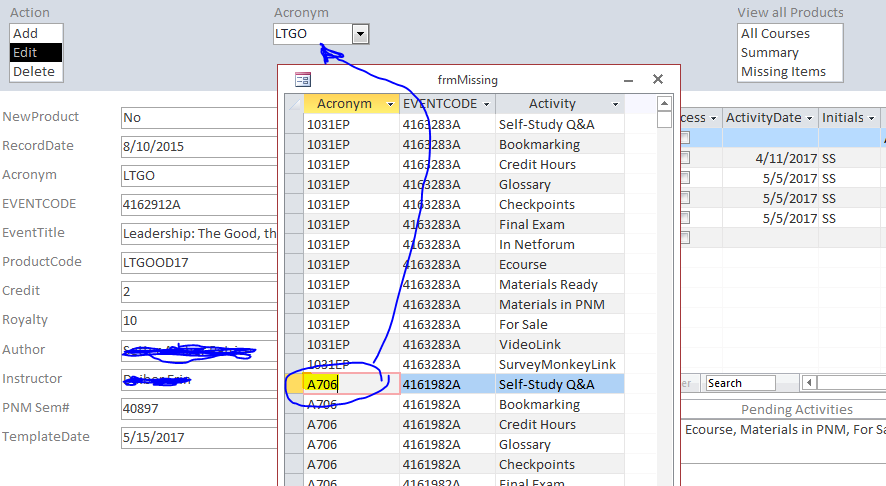Select the A706 Self-Study Q&A activity cell

[x=560, y=384]
